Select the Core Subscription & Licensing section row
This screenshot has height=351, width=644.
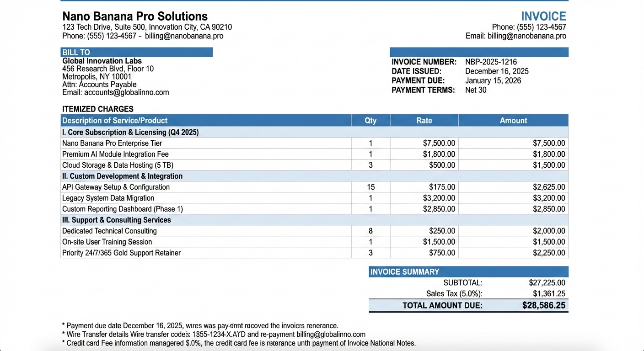point(130,132)
